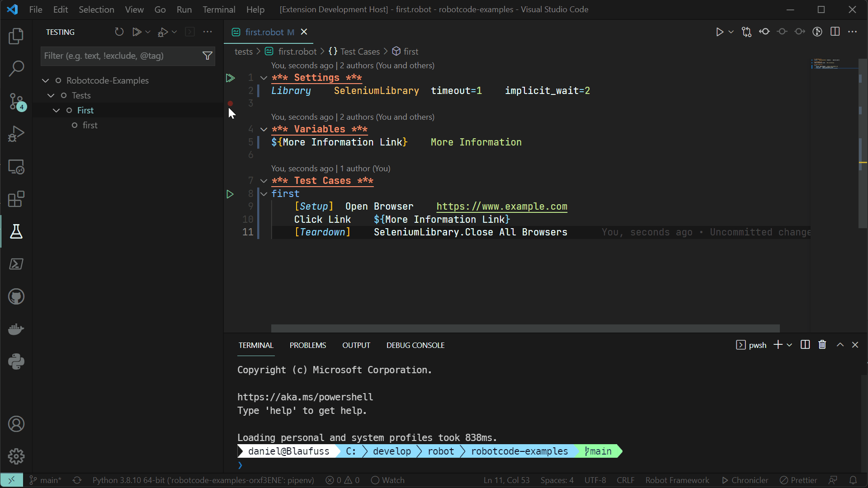Select the 'first' test in tree
This screenshot has height=488, width=868.
click(90, 125)
